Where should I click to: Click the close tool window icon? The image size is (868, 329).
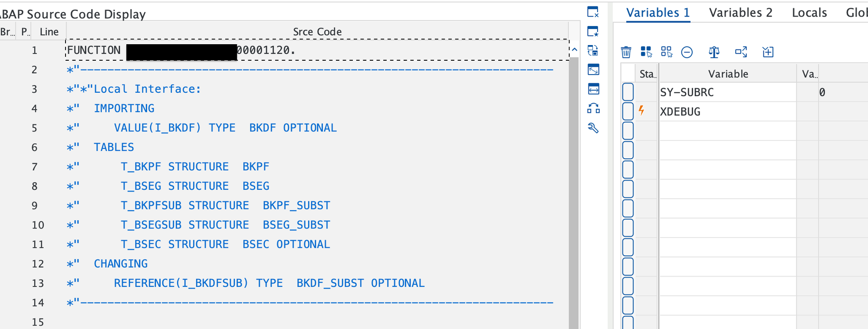[593, 12]
